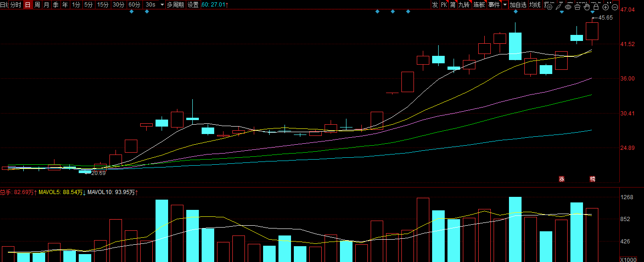Open the 多周期 multi-period view
The image size is (644, 262).
[175, 5]
